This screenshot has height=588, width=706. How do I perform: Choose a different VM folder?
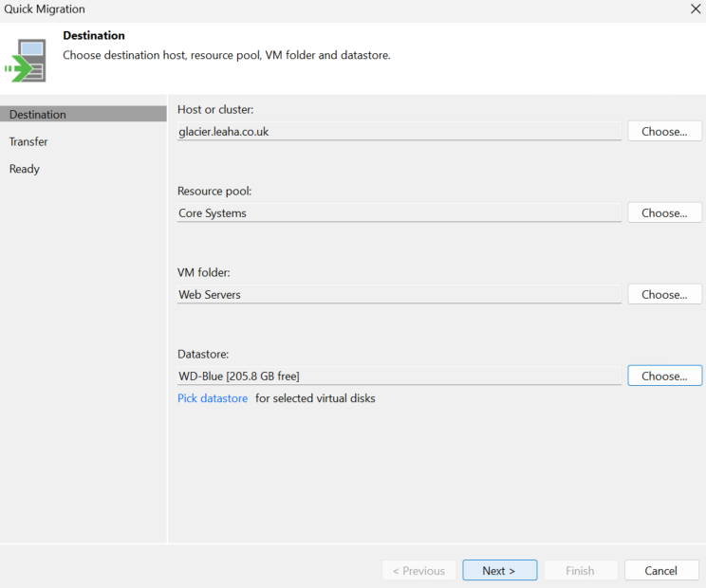pos(664,294)
